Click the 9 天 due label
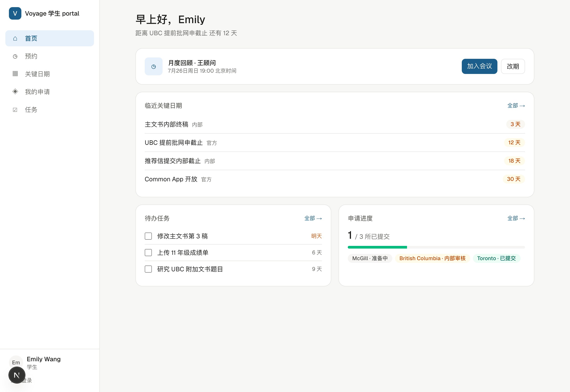Viewport: 570px width, 392px height. click(x=317, y=269)
